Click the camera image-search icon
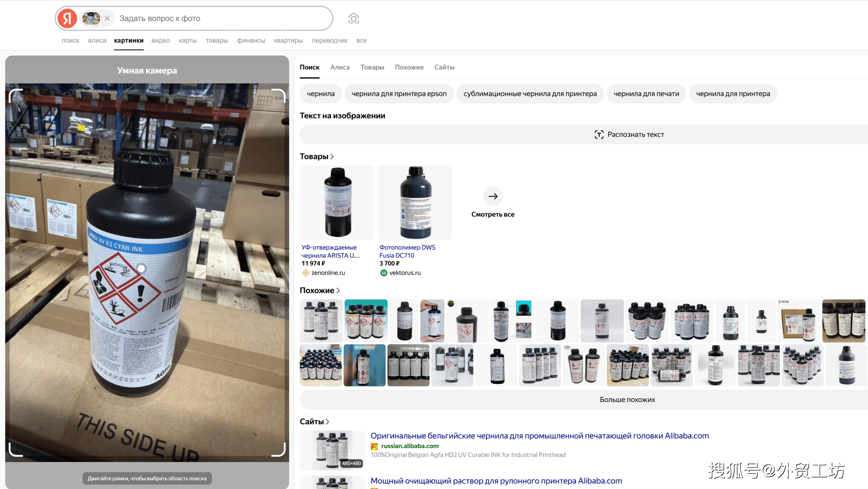This screenshot has height=489, width=868. click(x=354, y=18)
